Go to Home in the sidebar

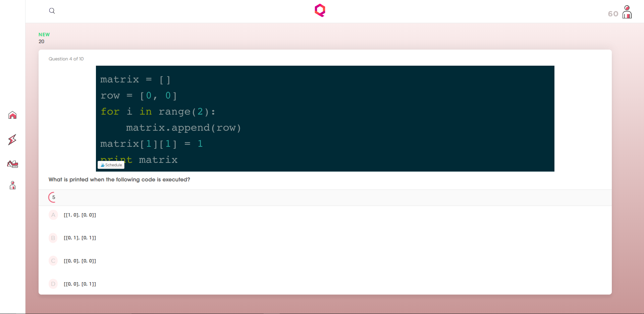click(12, 115)
